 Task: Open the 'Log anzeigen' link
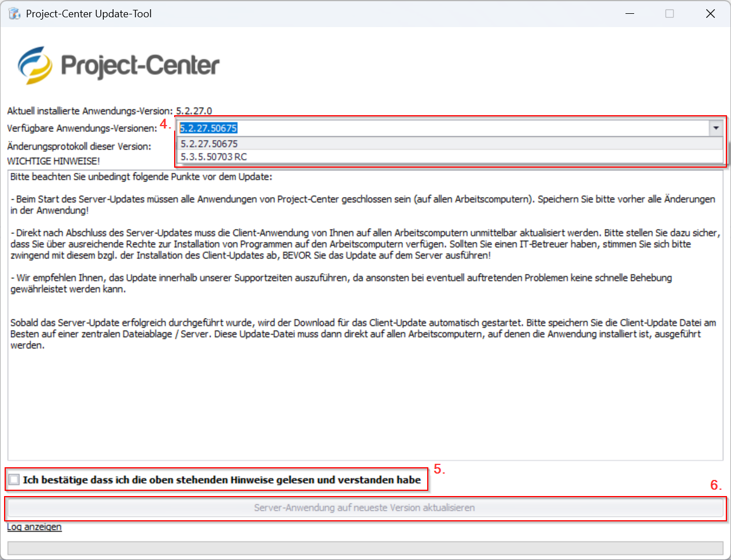tap(34, 527)
